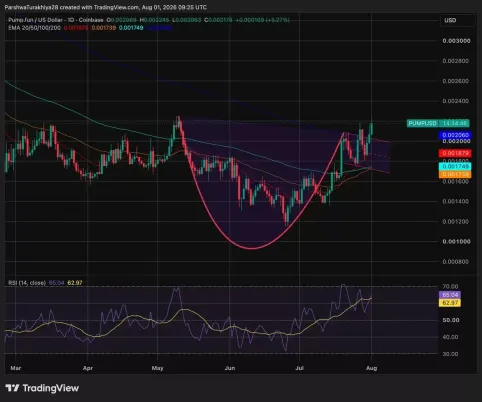Click the 0.003000 price axis label
The image size is (482, 402).
coord(456,41)
